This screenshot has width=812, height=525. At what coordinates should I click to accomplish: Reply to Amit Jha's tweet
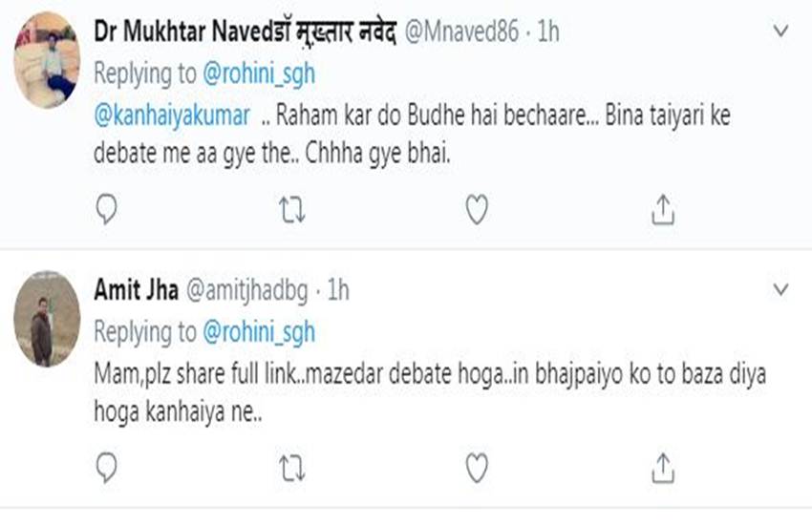(x=107, y=467)
